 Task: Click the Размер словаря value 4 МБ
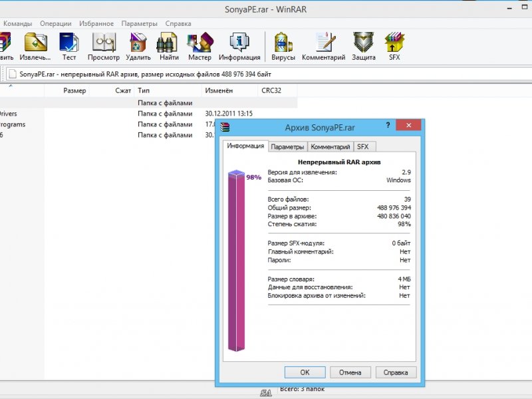(x=404, y=279)
